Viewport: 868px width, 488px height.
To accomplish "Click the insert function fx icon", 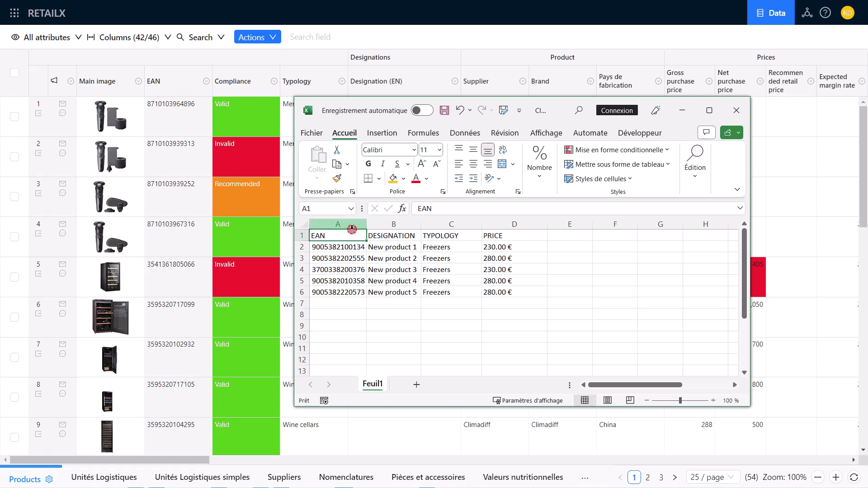I will [402, 208].
